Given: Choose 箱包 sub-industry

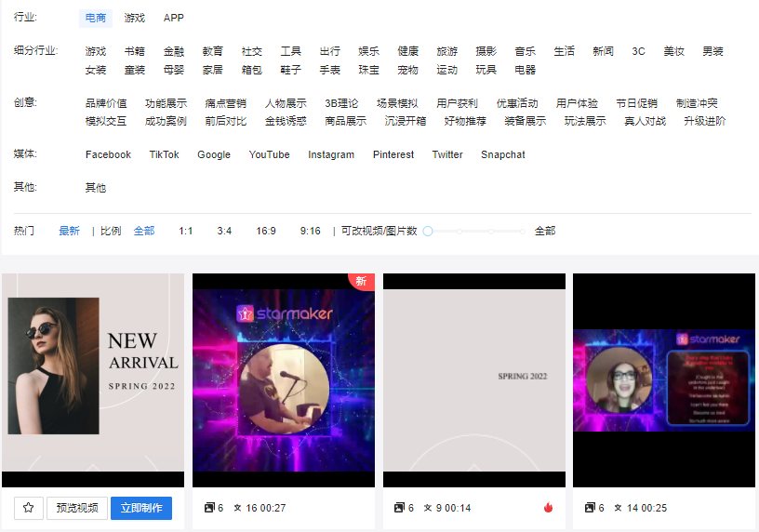Looking at the screenshot, I should click(x=252, y=70).
